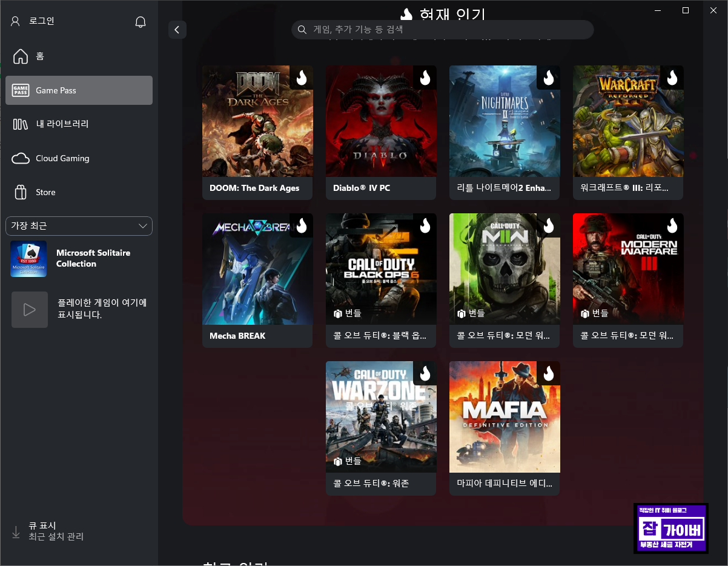Click the search magnifier icon
This screenshot has height=566, width=728.
[x=302, y=30]
